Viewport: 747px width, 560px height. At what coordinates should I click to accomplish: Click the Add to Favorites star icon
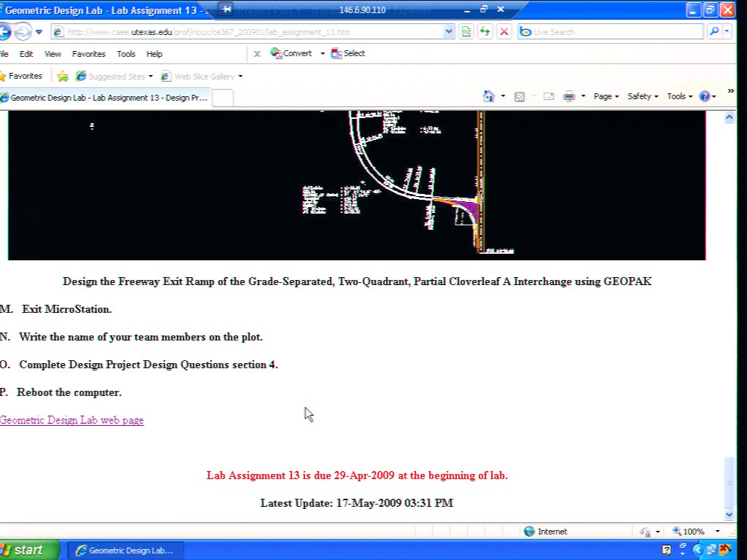pyautogui.click(x=63, y=76)
